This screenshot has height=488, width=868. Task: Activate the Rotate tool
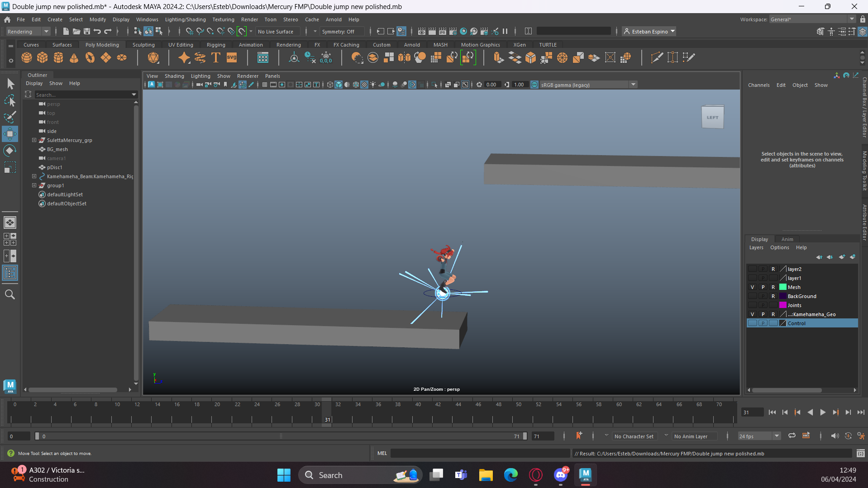tap(10, 151)
